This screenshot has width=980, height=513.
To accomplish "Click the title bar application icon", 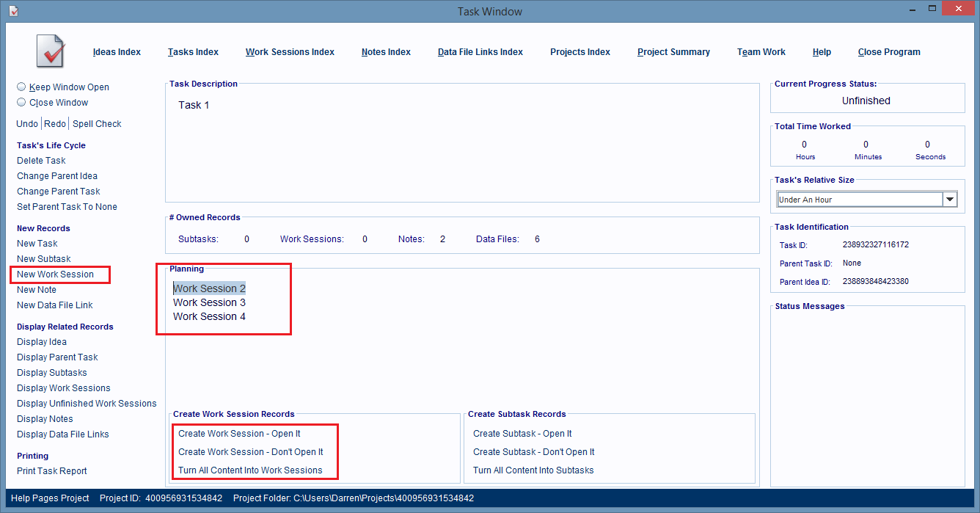I will tap(13, 10).
